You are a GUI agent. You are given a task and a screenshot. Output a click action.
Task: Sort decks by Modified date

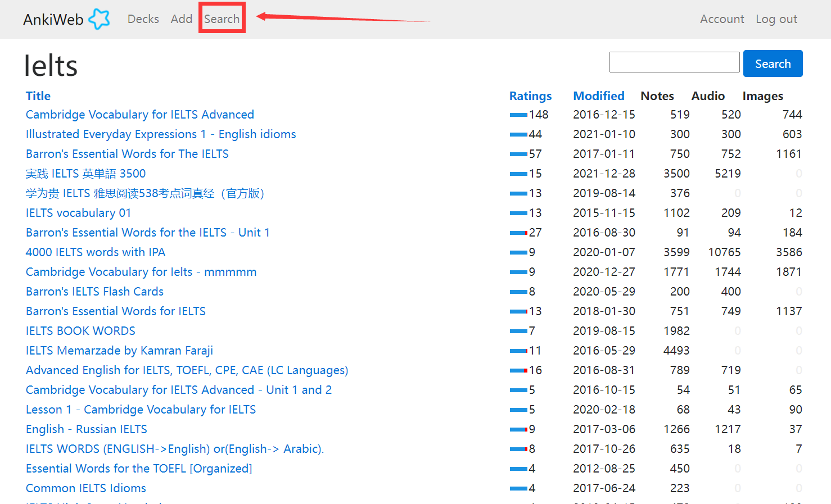(599, 96)
